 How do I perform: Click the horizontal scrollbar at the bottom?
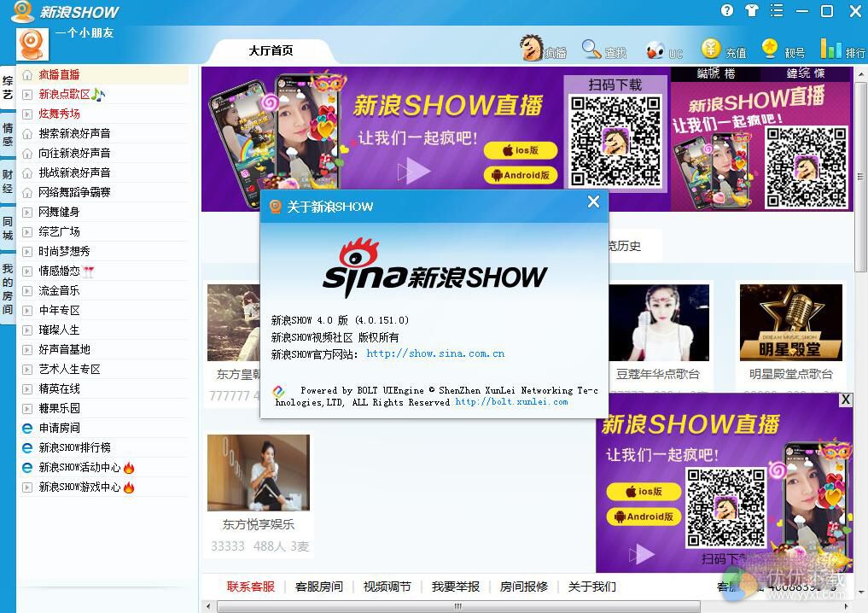458,606
